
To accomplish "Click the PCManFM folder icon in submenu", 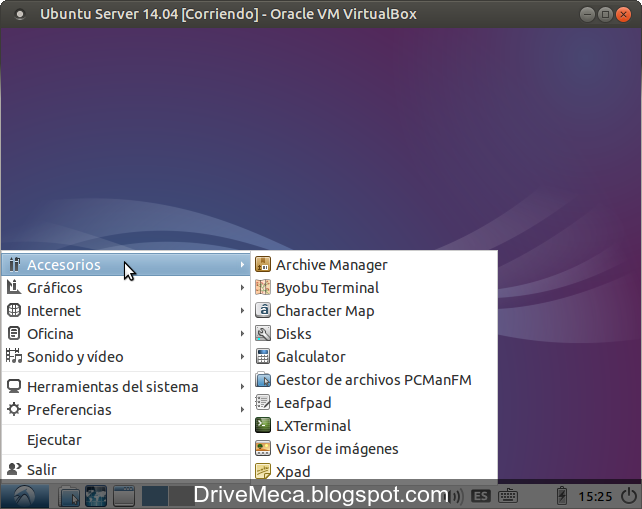I will (x=263, y=380).
